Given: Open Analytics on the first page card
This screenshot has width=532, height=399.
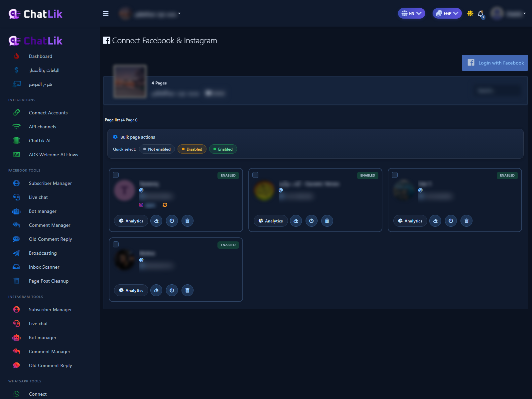Looking at the screenshot, I should click(131, 221).
